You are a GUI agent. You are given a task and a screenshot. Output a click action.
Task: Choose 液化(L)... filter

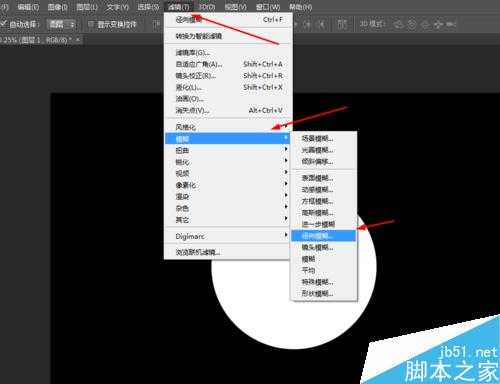click(x=227, y=87)
